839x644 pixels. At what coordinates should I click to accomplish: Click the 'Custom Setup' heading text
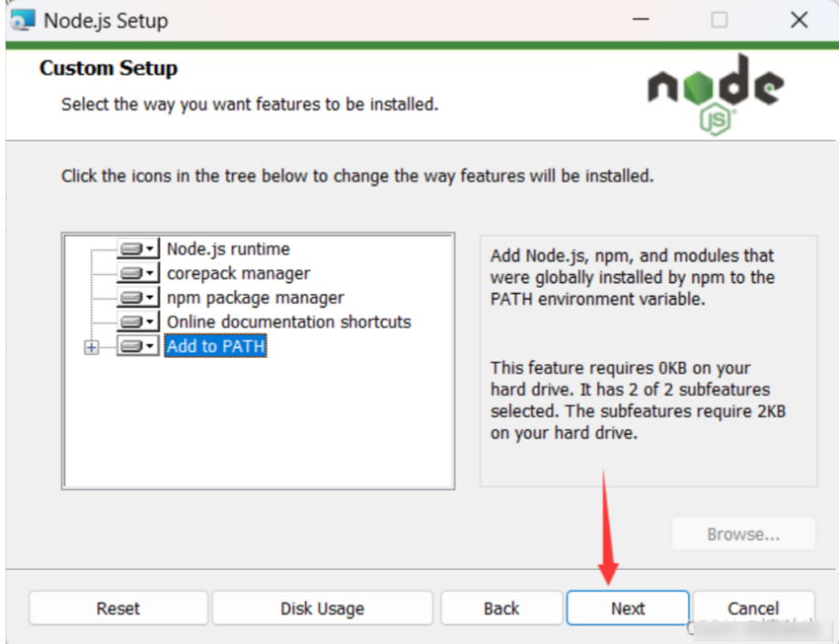(109, 68)
